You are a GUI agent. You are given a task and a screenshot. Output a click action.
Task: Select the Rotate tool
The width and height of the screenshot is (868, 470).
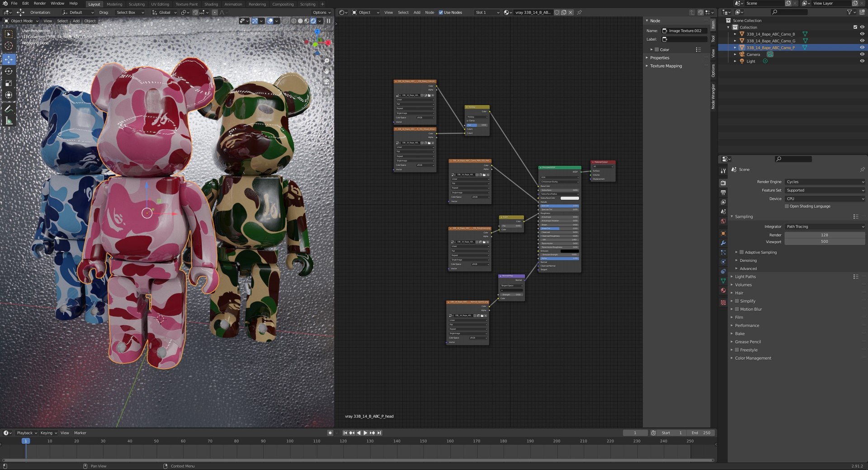coord(9,71)
